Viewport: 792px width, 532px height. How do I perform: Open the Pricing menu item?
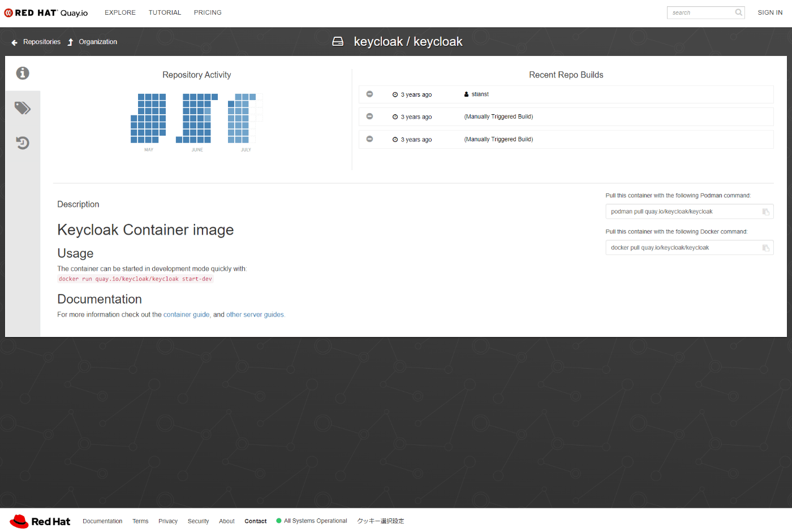pyautogui.click(x=208, y=12)
